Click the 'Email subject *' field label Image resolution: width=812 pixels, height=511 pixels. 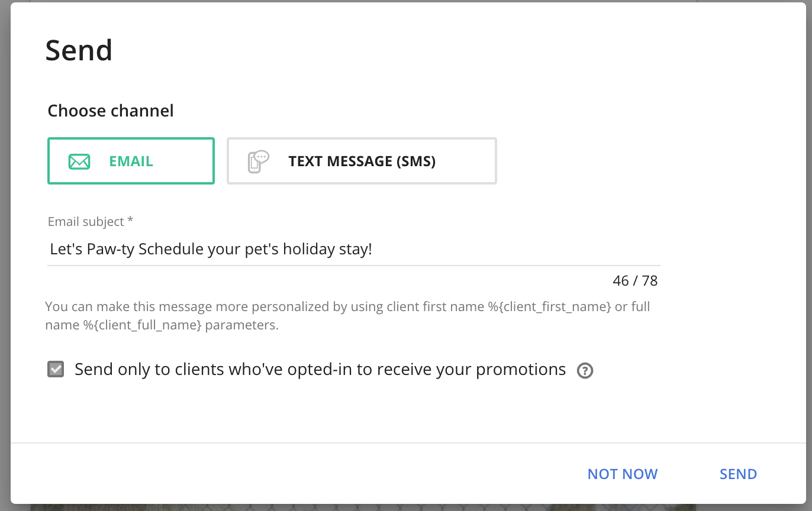coord(91,222)
